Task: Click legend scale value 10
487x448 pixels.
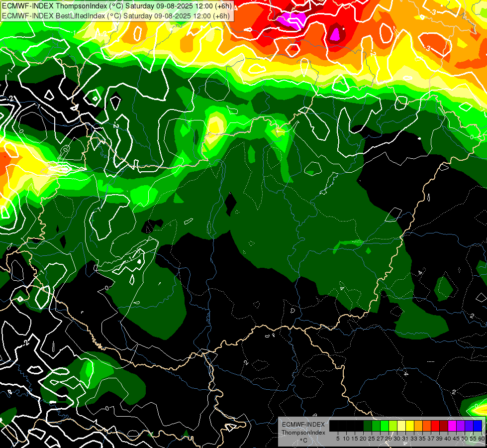Action: (346, 439)
